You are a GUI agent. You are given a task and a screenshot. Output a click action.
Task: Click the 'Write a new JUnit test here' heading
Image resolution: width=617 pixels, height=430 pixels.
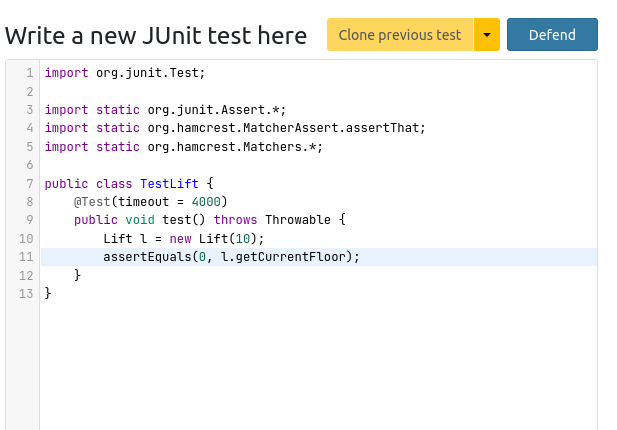(x=156, y=36)
